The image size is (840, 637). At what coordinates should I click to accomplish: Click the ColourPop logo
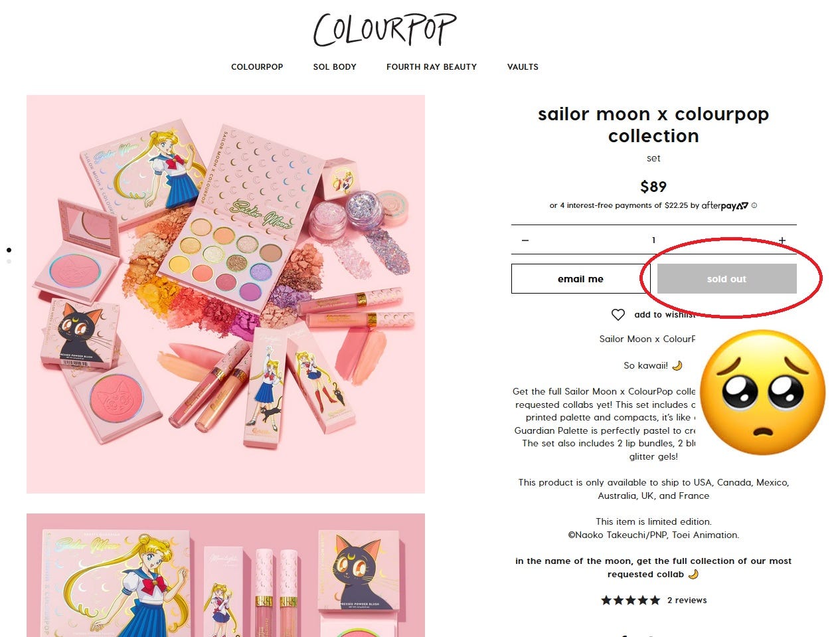coord(384,29)
